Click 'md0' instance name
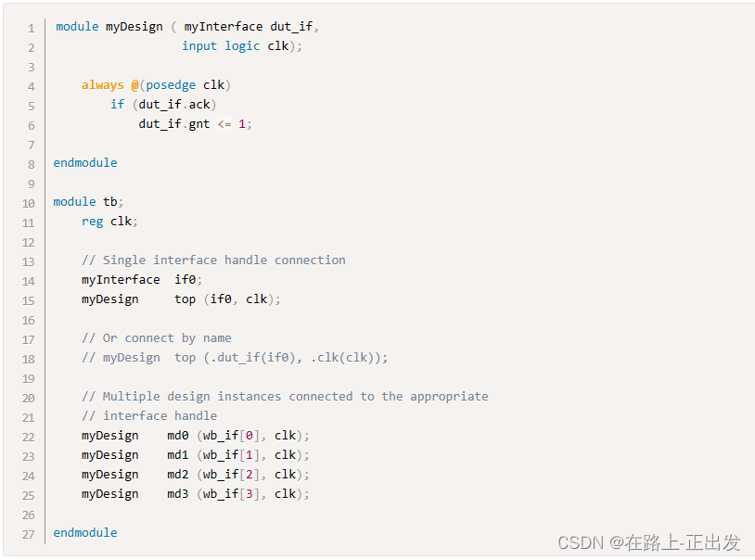Screen dimensions: 755x560 (178, 436)
